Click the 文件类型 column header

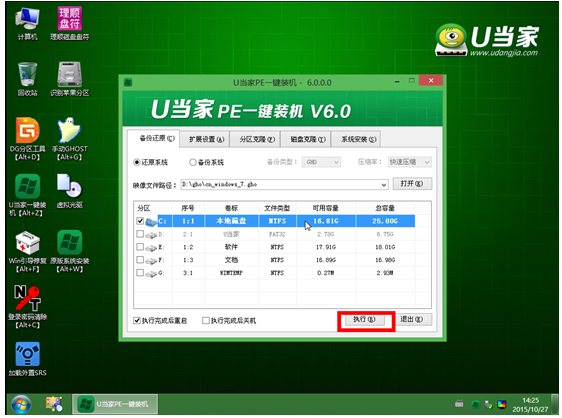click(x=277, y=208)
